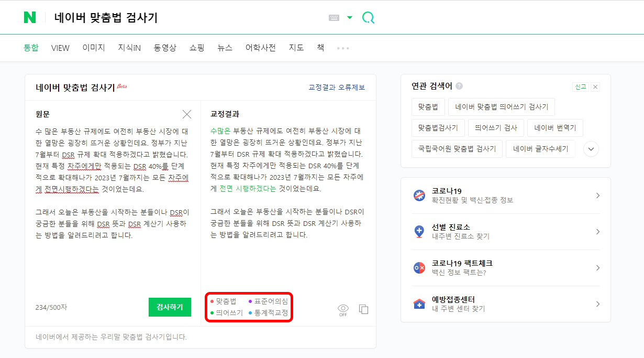644x358 pixels.
Task: Click the 교정결과 heading
Action: pos(225,114)
